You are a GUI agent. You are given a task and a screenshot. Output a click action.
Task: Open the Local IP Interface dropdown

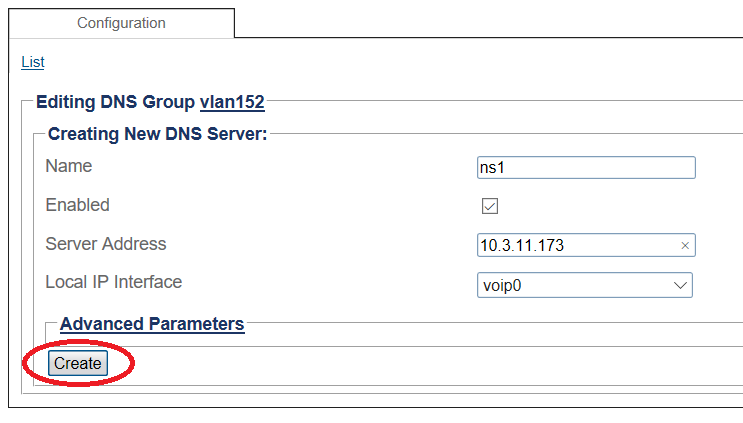point(585,285)
